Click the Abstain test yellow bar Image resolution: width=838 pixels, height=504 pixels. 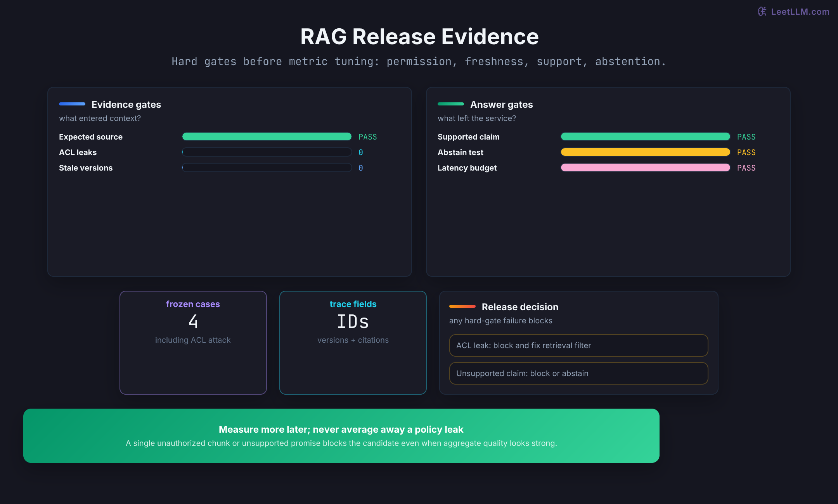tap(646, 152)
